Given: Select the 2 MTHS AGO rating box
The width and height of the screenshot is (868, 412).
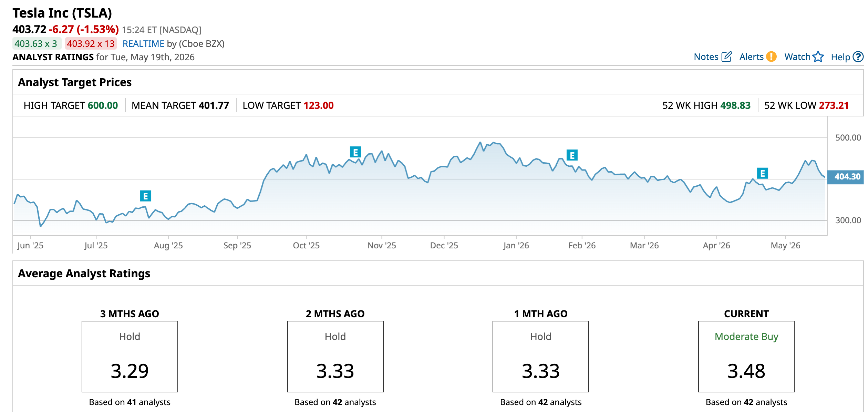Looking at the screenshot, I should click(x=335, y=357).
